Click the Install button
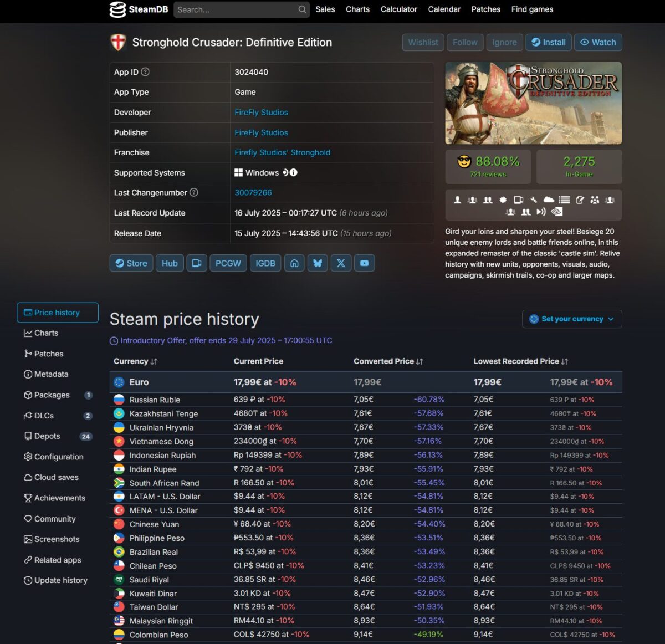Screen dimensions: 665x644 coord(549,42)
